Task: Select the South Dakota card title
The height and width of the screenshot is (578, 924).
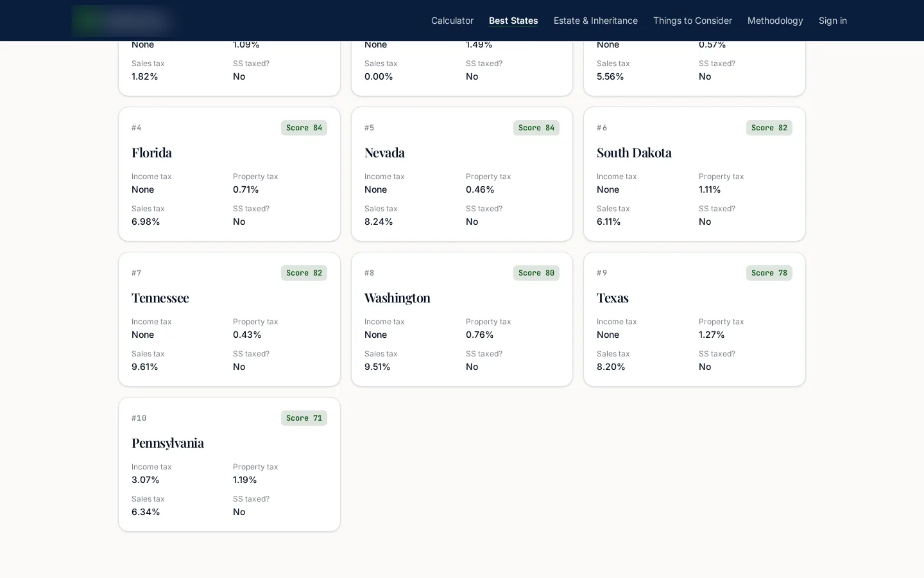Action: tap(634, 152)
